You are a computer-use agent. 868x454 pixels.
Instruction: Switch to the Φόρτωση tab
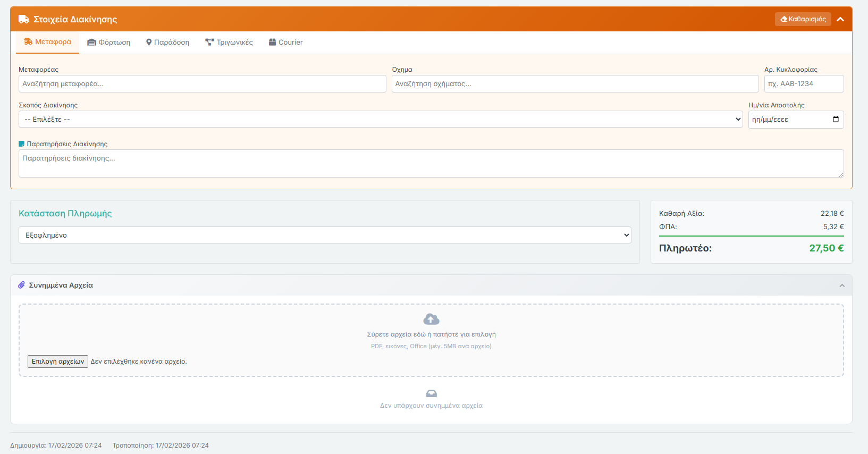point(109,43)
